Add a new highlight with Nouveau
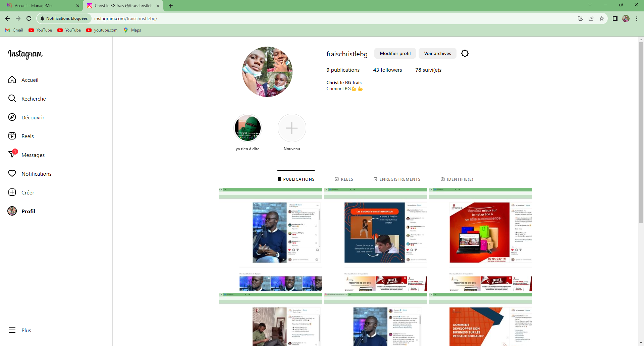The height and width of the screenshot is (346, 644). 291,128
